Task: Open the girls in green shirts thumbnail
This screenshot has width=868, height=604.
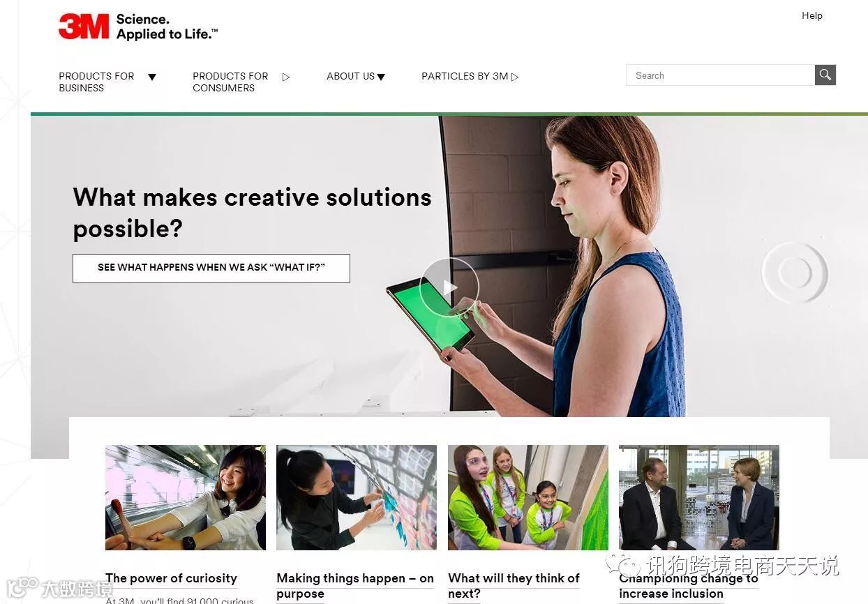Action: pos(528,497)
